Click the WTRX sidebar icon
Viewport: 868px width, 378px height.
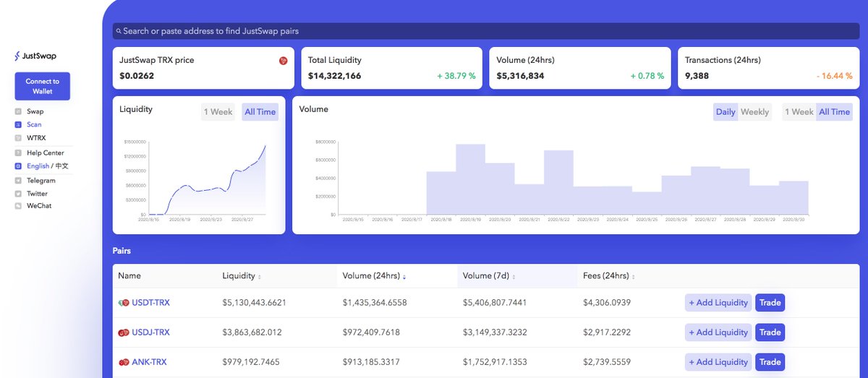[18, 137]
